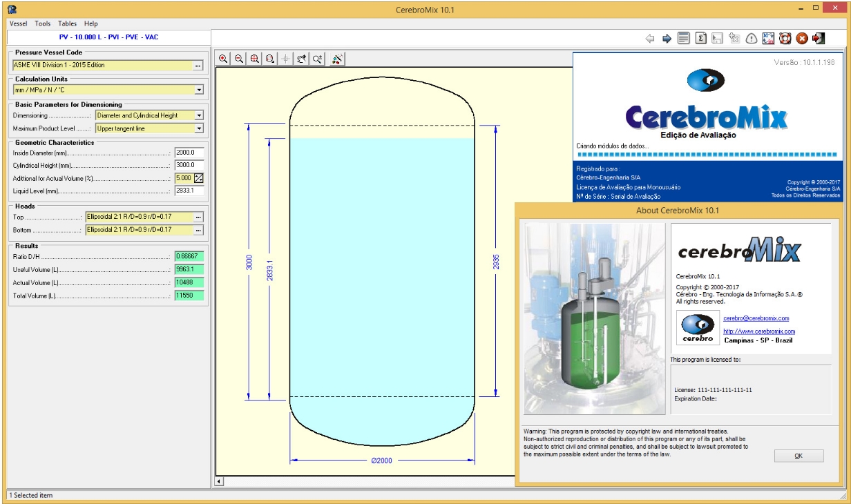The height and width of the screenshot is (504, 851).
Task: Click the Actual Volume result 10488
Action: coord(189,282)
